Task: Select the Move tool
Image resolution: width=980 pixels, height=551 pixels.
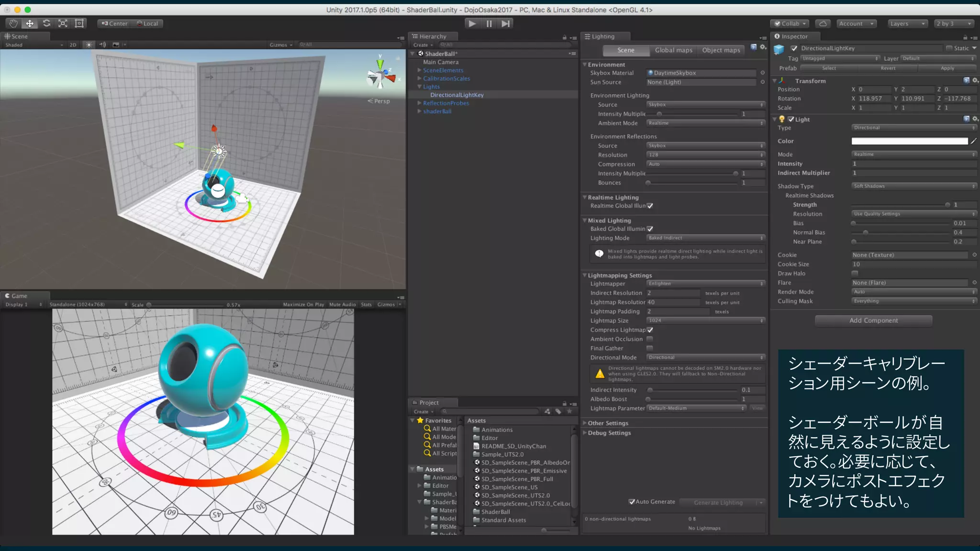Action: pos(30,23)
